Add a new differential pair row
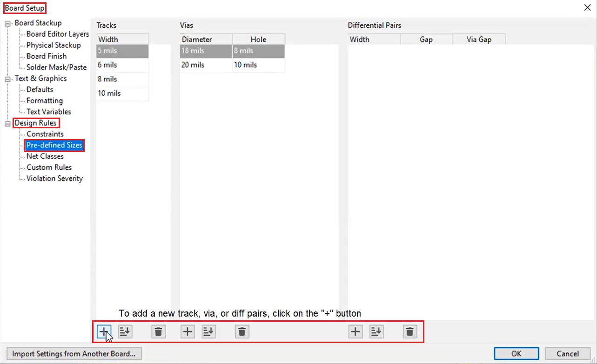Image resolution: width=597 pixels, height=364 pixels. coord(356,331)
